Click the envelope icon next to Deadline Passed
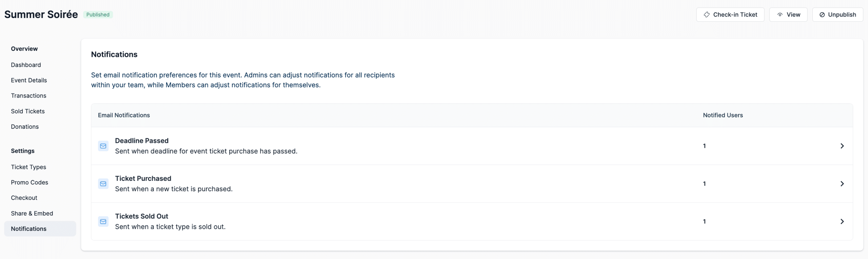 pyautogui.click(x=103, y=146)
